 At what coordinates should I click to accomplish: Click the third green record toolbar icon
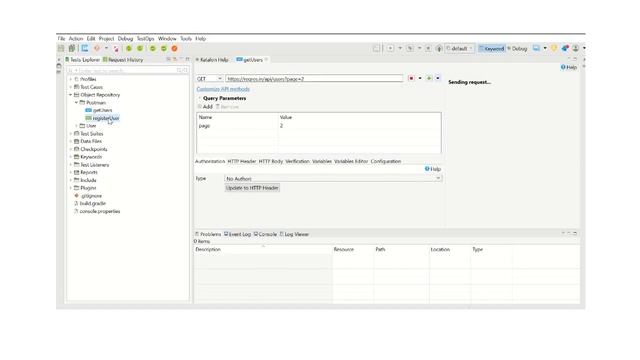(x=153, y=48)
